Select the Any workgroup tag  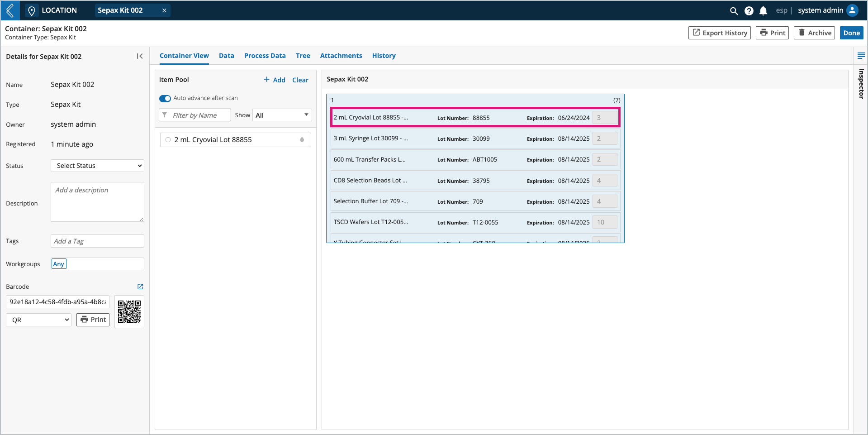(x=59, y=264)
